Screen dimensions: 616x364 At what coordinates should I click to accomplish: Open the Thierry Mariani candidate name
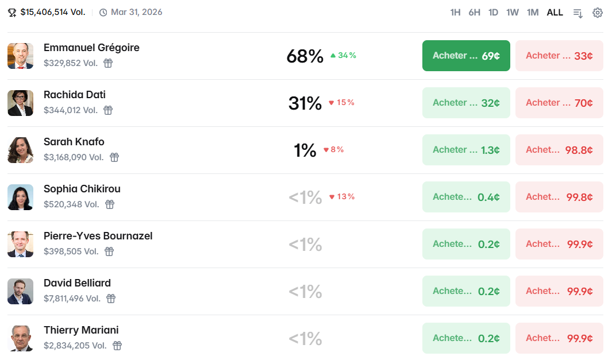pyautogui.click(x=81, y=330)
